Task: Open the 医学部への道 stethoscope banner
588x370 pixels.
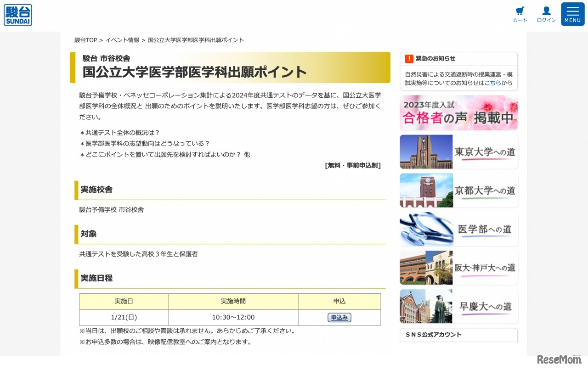Action: click(x=458, y=229)
